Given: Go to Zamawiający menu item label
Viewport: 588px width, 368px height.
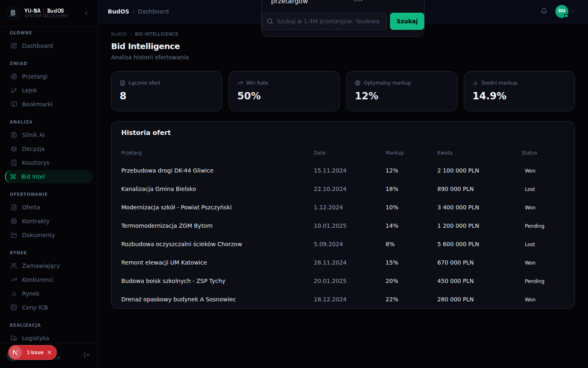Looking at the screenshot, I should tap(41, 266).
